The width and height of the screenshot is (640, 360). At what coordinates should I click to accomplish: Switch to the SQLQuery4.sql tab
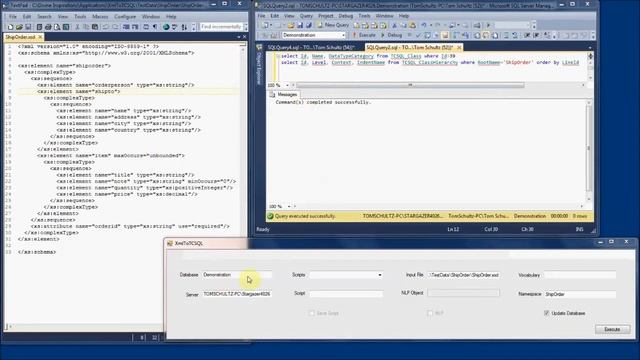tap(310, 47)
